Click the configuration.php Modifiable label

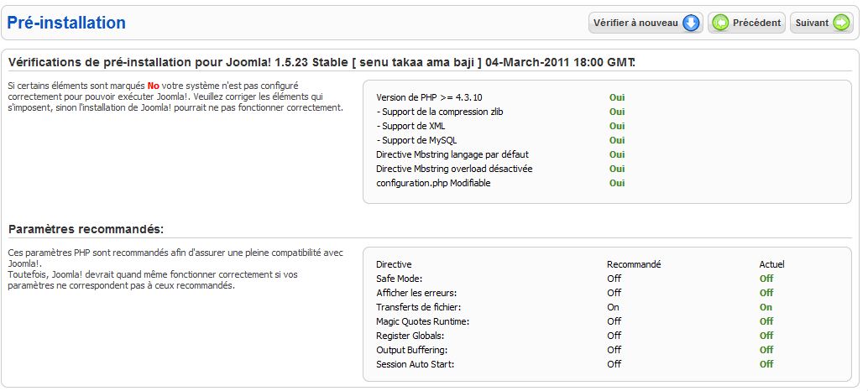click(433, 183)
